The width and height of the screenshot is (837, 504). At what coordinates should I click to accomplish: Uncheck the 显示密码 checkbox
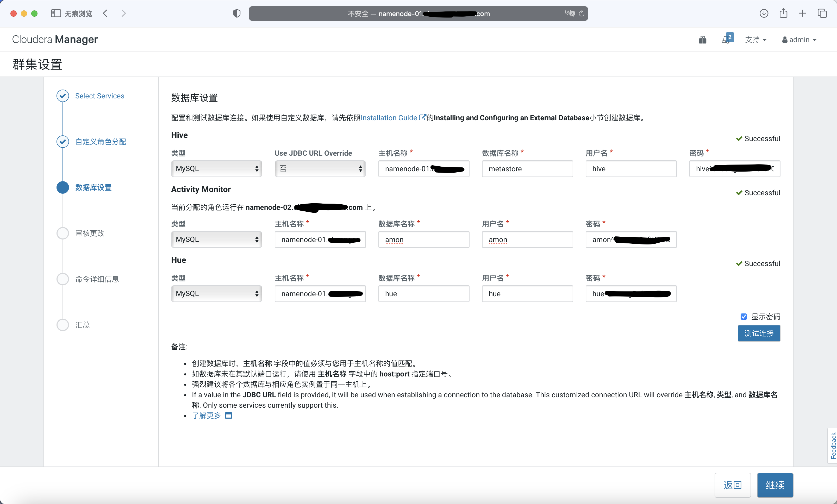pyautogui.click(x=744, y=317)
